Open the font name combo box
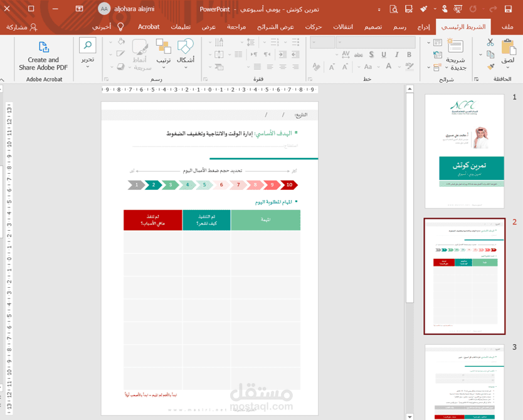 coord(376,43)
